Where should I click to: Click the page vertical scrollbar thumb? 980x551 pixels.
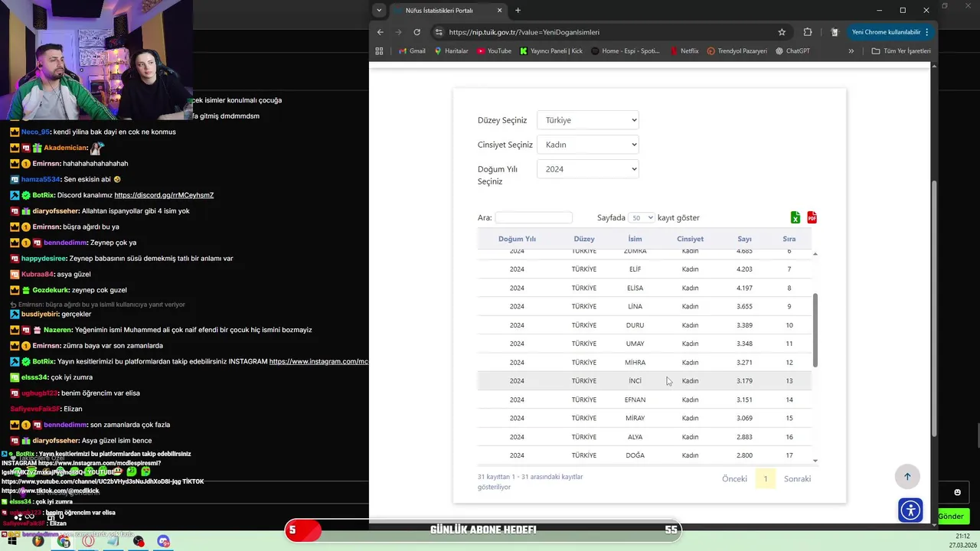coord(934,308)
